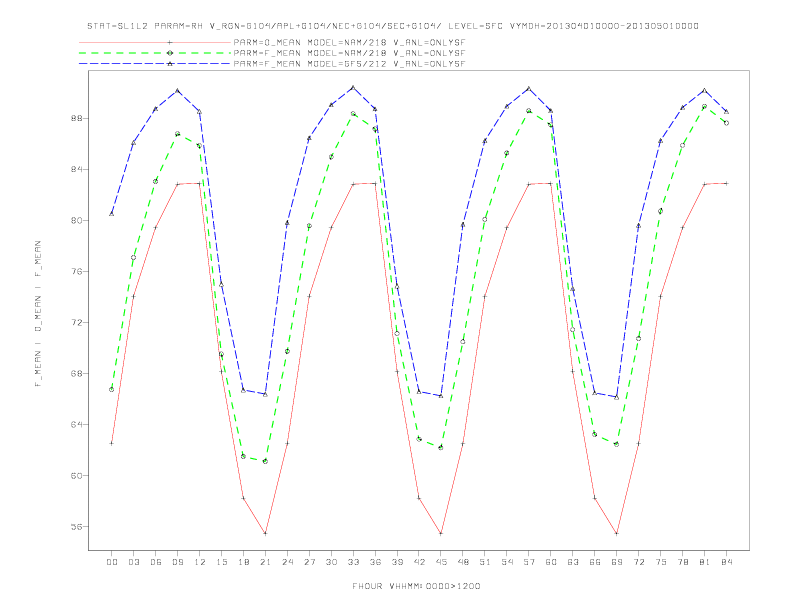Click x-axis hour label 36
Viewport: 792px width, 612px height.
pyautogui.click(x=375, y=562)
